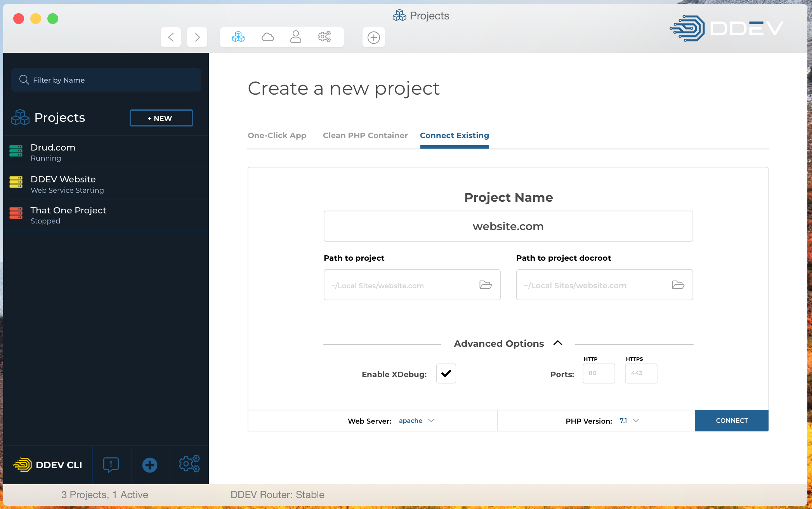Open the user account icon in the toolbar

click(296, 37)
